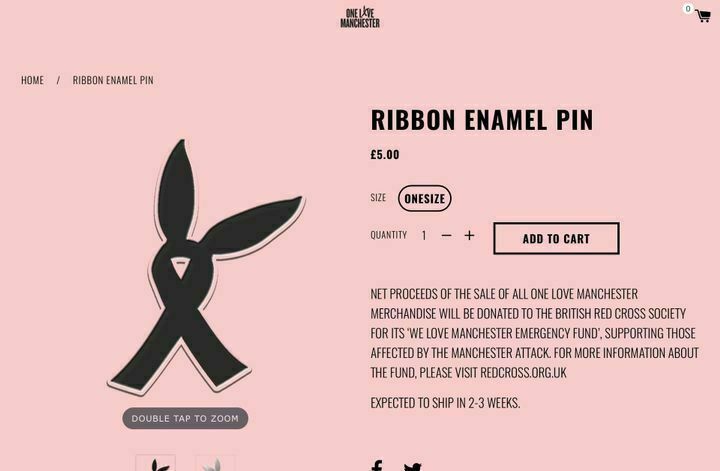Add the pin to cart
The width and height of the screenshot is (720, 471).
point(556,238)
